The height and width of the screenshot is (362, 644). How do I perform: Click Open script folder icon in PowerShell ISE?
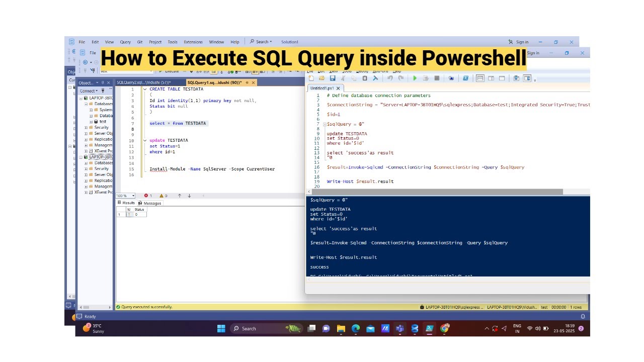point(321,78)
